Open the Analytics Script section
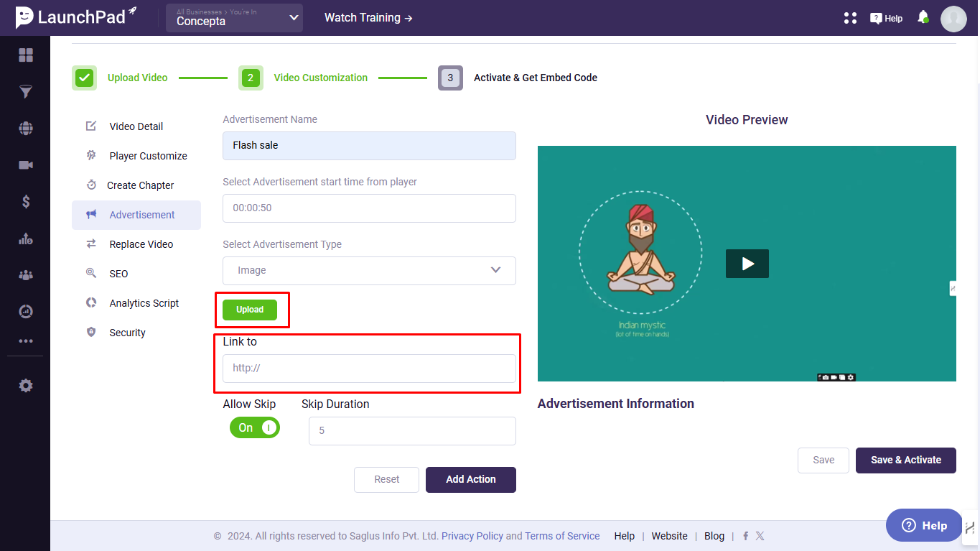 pos(136,303)
